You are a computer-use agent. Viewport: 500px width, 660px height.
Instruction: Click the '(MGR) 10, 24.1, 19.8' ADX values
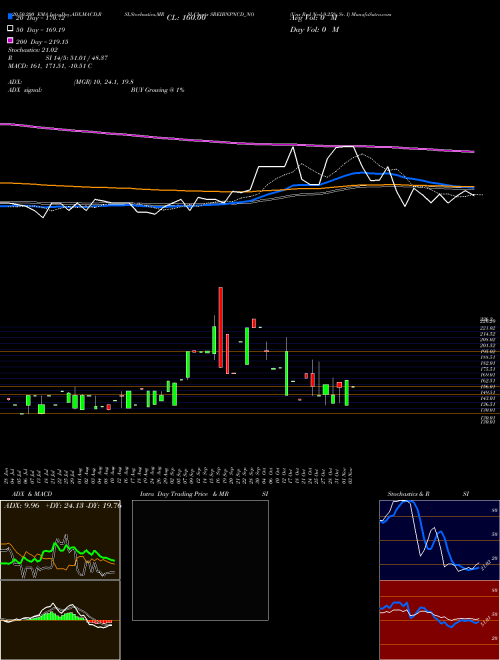coord(104,82)
